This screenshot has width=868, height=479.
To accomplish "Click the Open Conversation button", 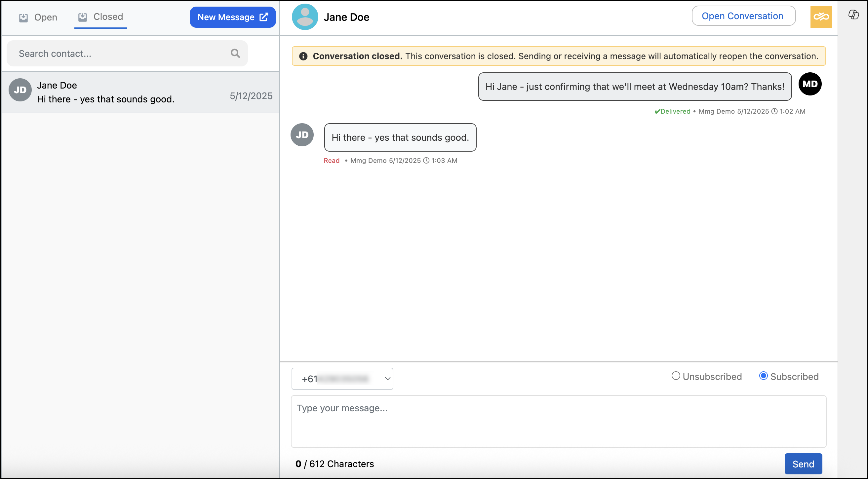I will click(x=743, y=16).
